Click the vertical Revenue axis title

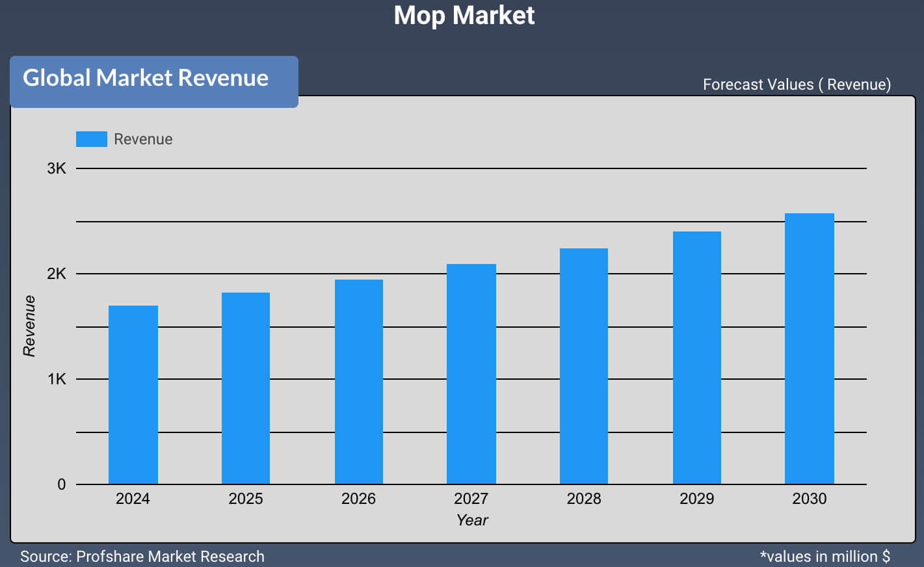click(29, 326)
